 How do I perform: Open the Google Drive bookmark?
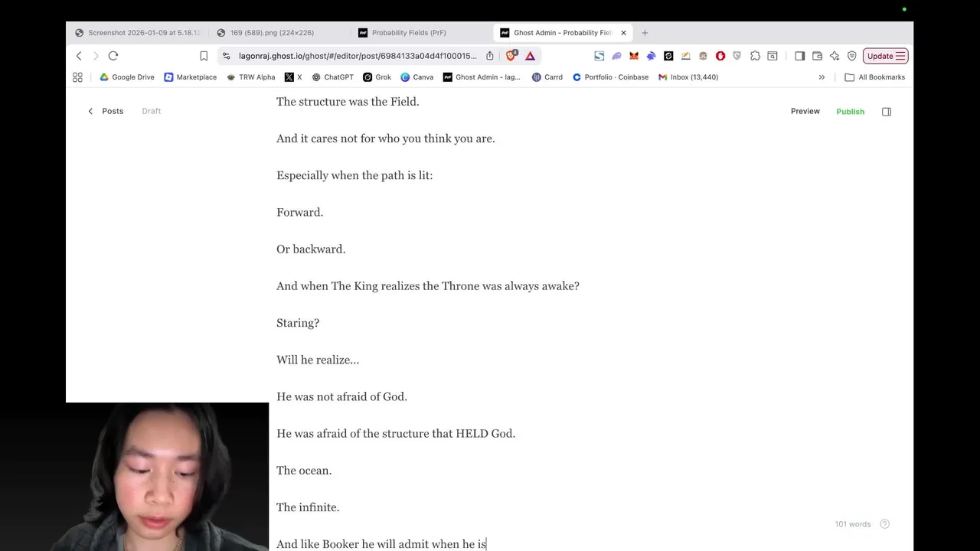pyautogui.click(x=127, y=77)
